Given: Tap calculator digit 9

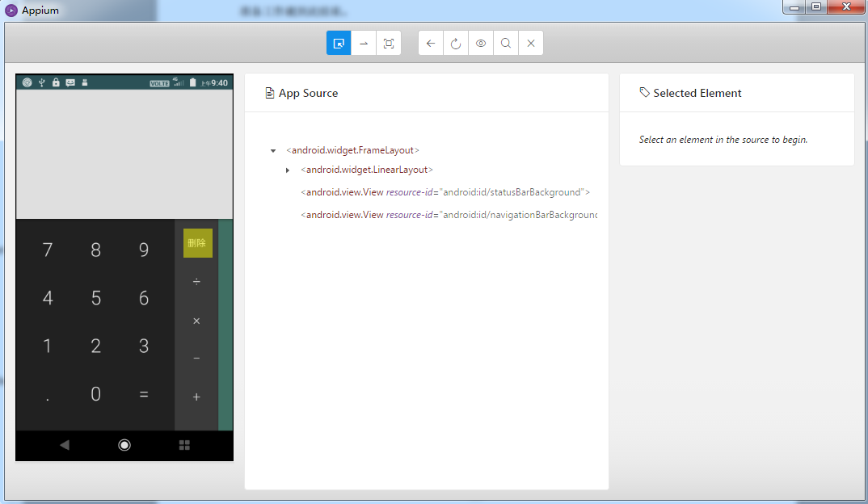Looking at the screenshot, I should [x=143, y=250].
